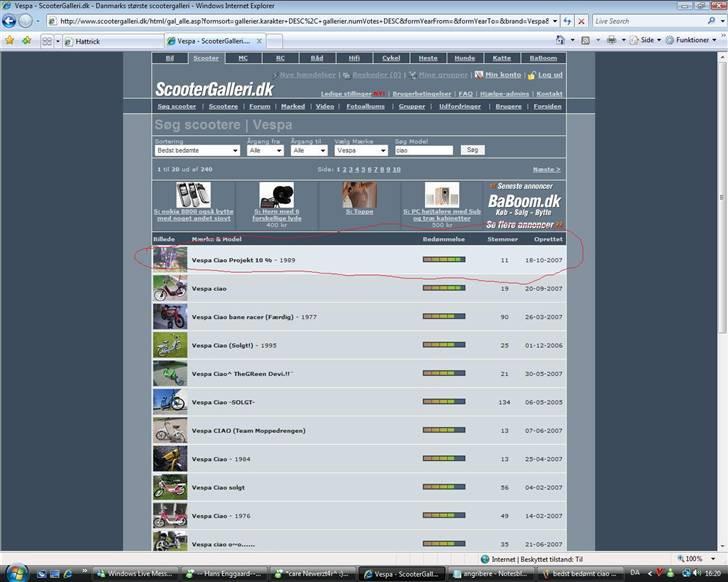
Task: Go to results page 10
Action: coord(396,169)
